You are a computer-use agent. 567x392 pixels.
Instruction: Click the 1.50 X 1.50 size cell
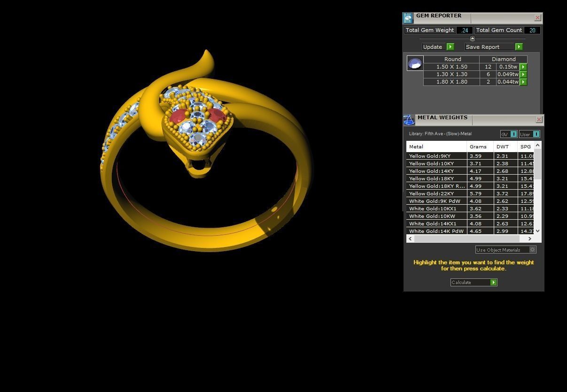click(x=451, y=67)
